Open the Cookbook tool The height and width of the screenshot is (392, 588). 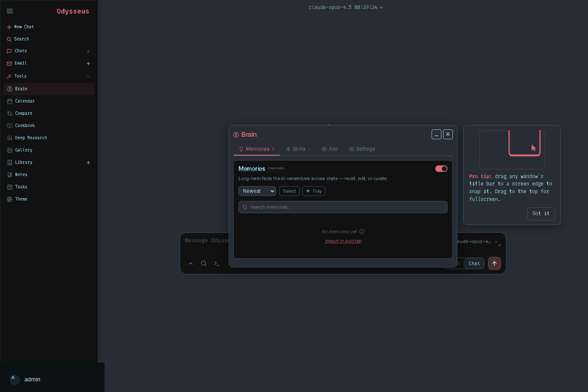pos(49,125)
